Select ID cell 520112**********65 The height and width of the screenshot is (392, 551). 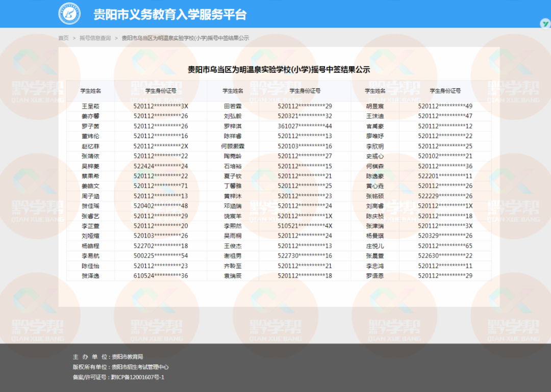445,246
